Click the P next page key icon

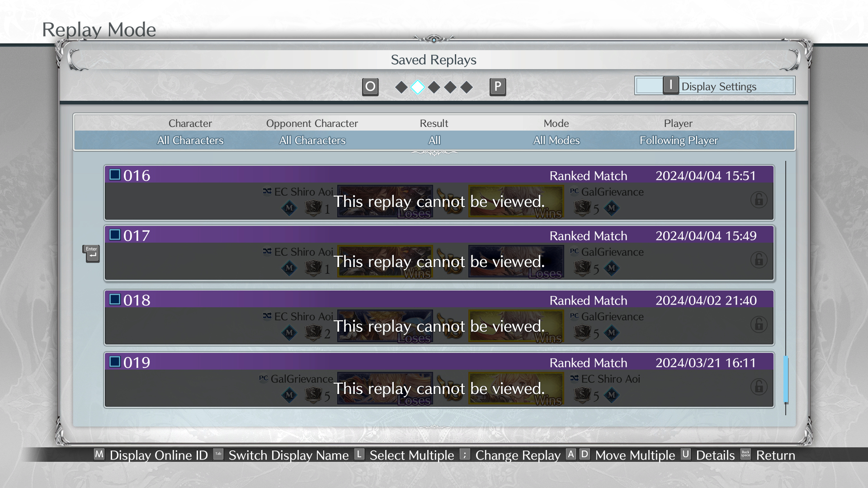[497, 86]
